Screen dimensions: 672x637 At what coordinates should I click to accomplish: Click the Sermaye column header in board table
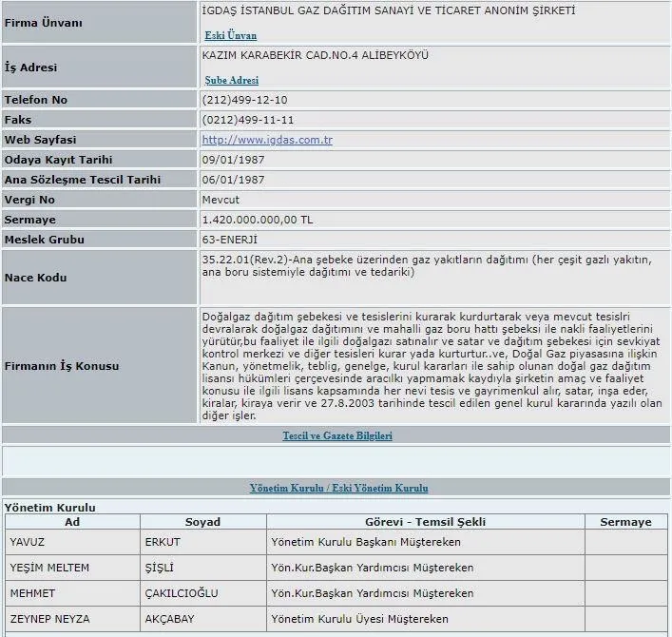[625, 522]
